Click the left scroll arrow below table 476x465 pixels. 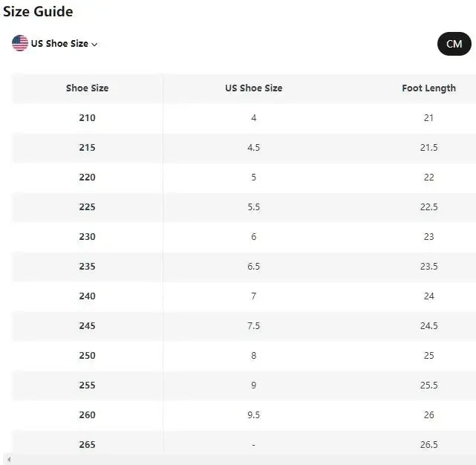[x=7, y=461]
